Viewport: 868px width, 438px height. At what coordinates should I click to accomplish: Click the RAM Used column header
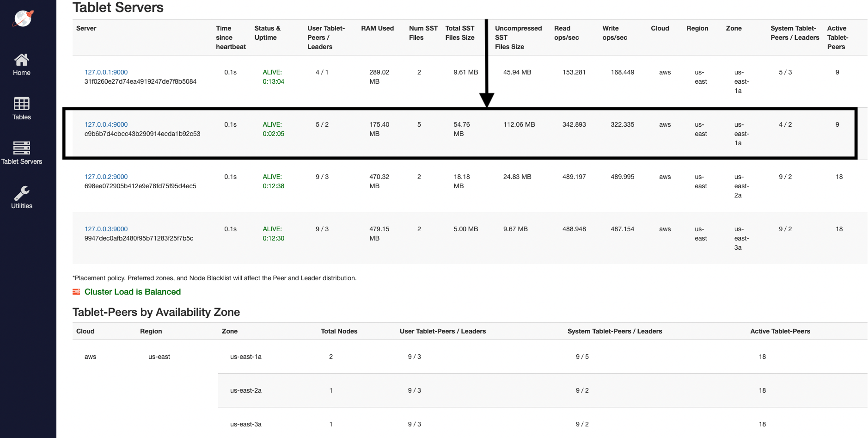click(x=378, y=28)
